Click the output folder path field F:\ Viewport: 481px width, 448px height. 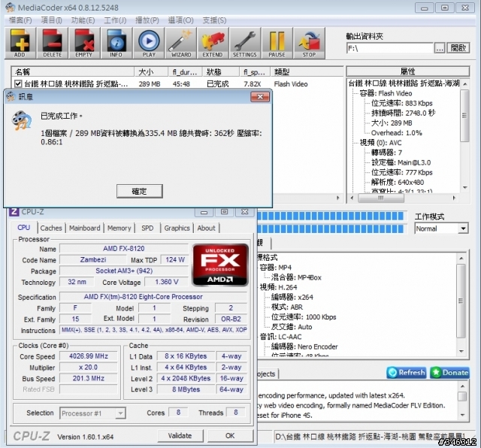[x=389, y=48]
